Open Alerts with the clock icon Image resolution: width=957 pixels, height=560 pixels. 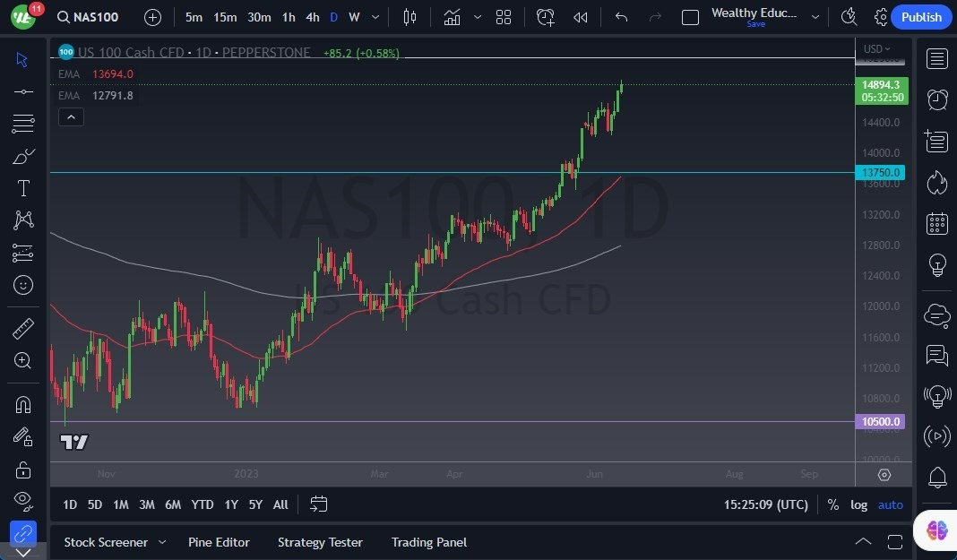click(936, 99)
